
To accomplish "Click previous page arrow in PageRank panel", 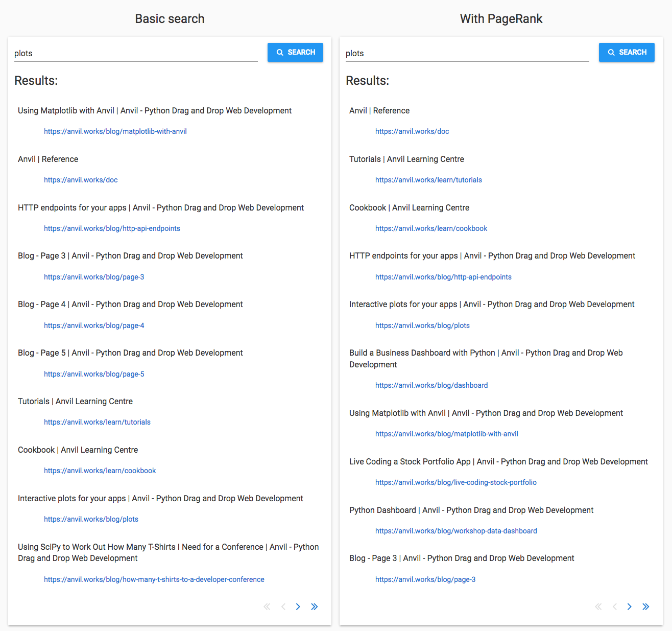I will (615, 607).
